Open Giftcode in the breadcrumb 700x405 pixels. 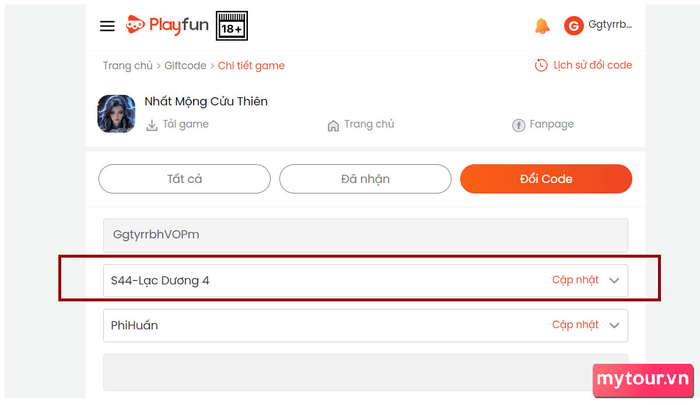point(185,66)
